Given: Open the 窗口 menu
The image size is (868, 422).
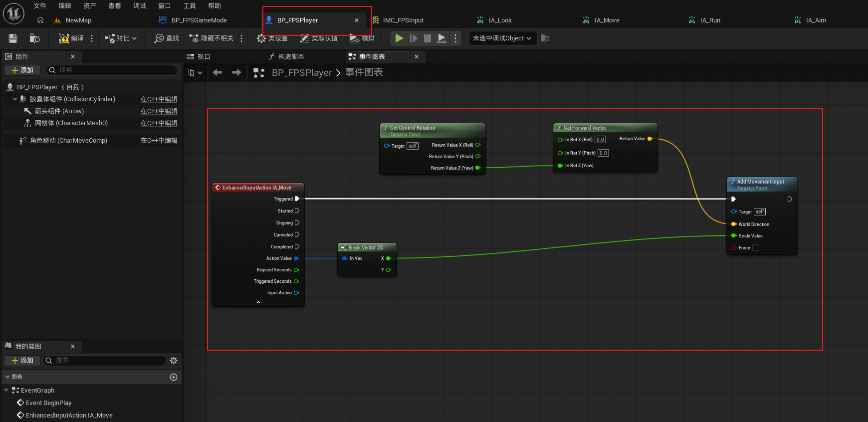Looking at the screenshot, I should (x=165, y=6).
